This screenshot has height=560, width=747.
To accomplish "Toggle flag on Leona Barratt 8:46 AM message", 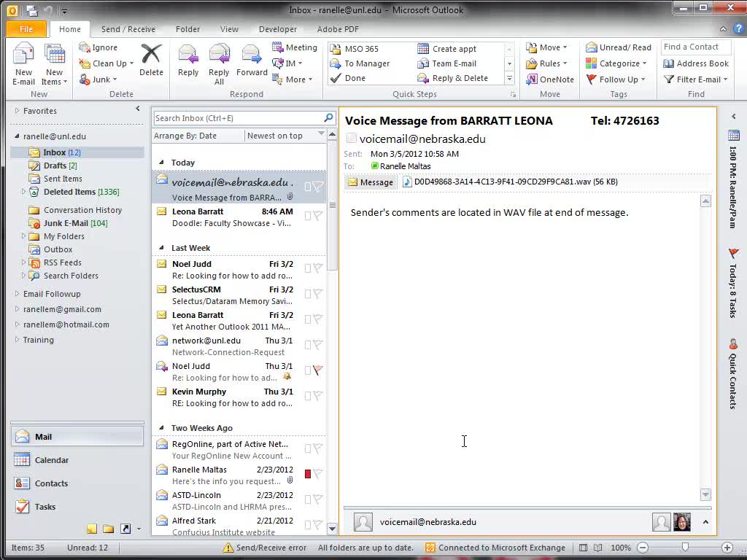I will [x=318, y=216].
